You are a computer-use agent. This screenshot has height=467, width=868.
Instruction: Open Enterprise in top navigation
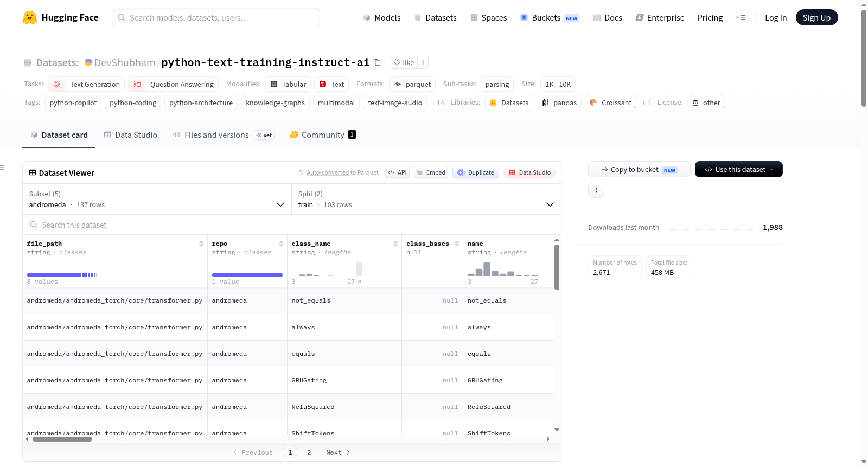[x=660, y=17]
